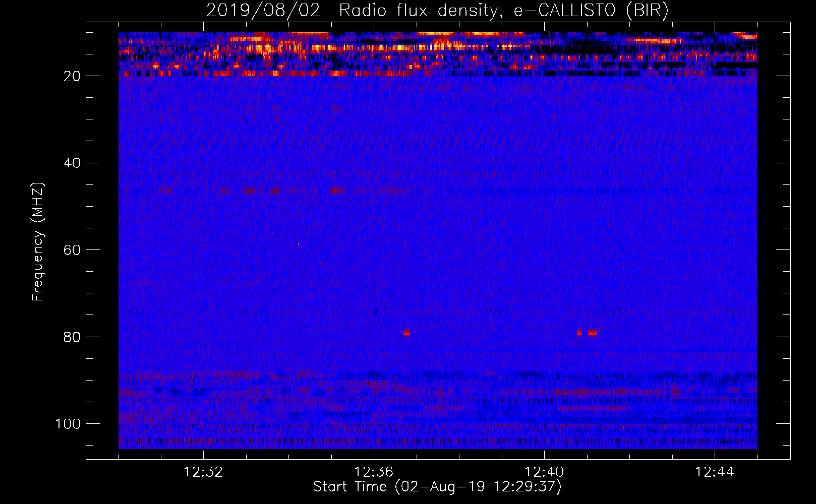Click the 80 frequency tick label
This screenshot has width=816, height=504.
click(x=73, y=337)
